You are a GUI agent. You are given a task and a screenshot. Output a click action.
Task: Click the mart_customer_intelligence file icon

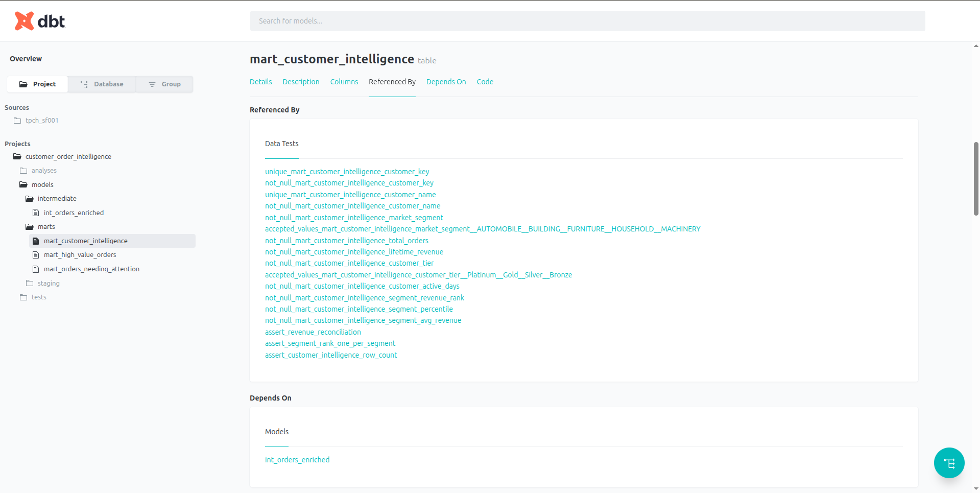[x=36, y=241]
